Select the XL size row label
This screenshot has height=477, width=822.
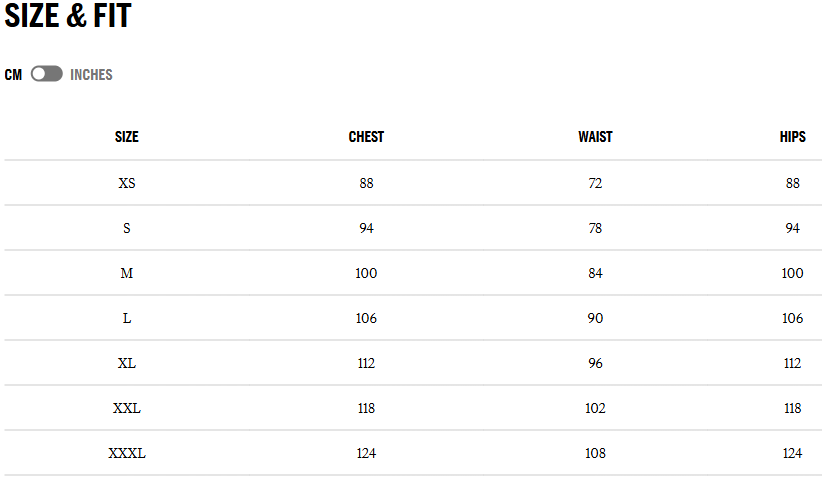pos(127,363)
